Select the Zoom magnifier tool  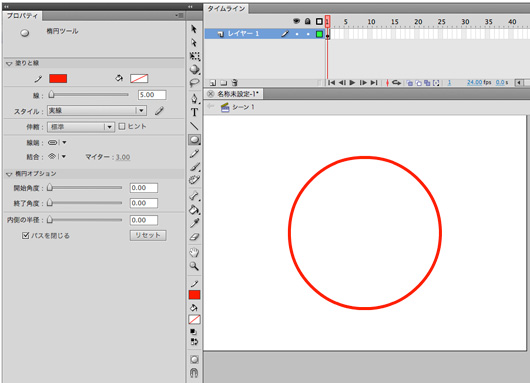194,266
